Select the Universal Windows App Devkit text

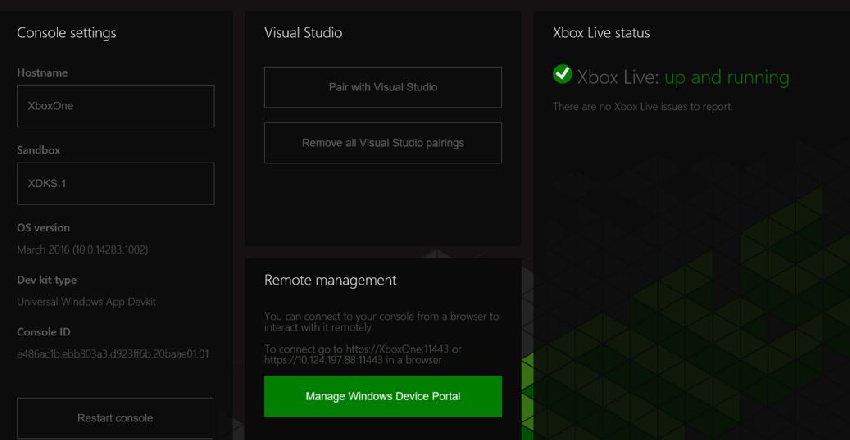pyautogui.click(x=86, y=302)
